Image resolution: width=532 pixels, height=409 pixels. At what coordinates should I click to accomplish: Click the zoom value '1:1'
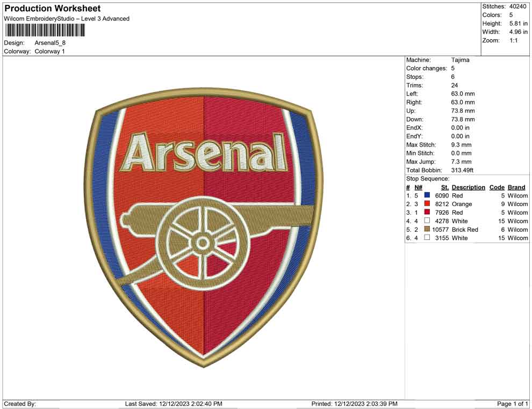click(514, 40)
